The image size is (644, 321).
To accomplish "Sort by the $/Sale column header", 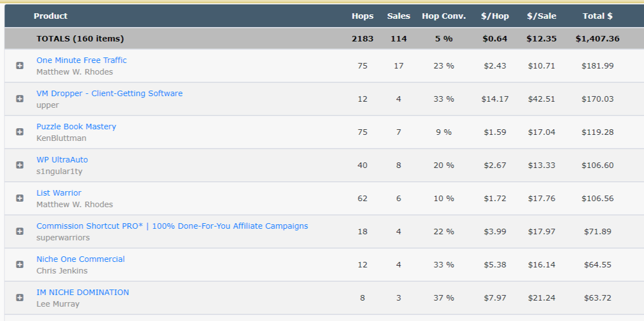I will (x=542, y=16).
